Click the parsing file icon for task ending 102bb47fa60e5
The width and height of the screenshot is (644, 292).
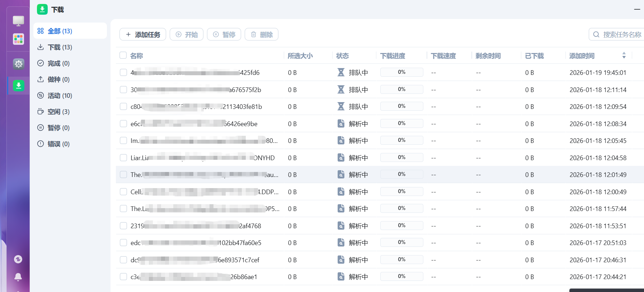(341, 243)
